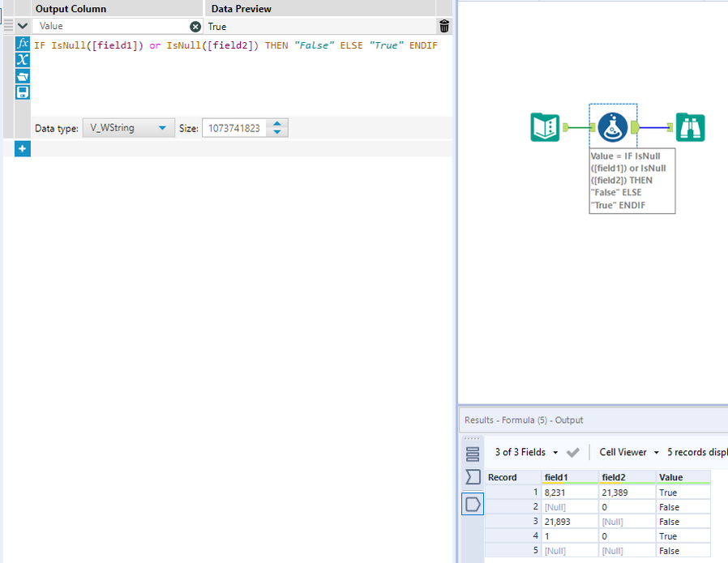The image size is (728, 563).
Task: Add a new expression with plus button
Action: coord(22,148)
